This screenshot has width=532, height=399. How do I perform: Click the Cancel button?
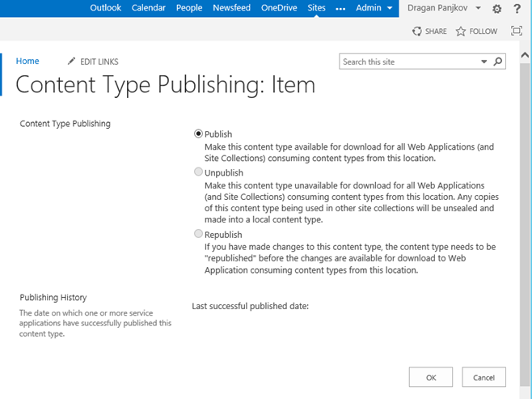[x=483, y=377]
